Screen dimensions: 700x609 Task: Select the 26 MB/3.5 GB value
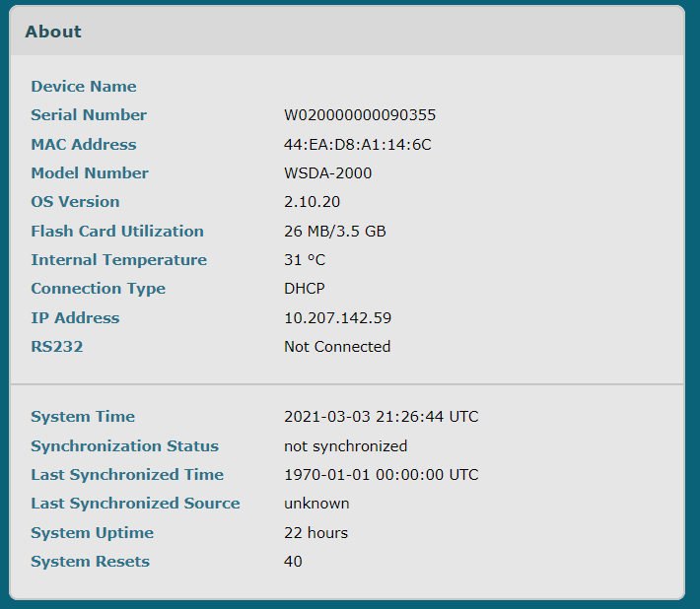[x=335, y=232]
